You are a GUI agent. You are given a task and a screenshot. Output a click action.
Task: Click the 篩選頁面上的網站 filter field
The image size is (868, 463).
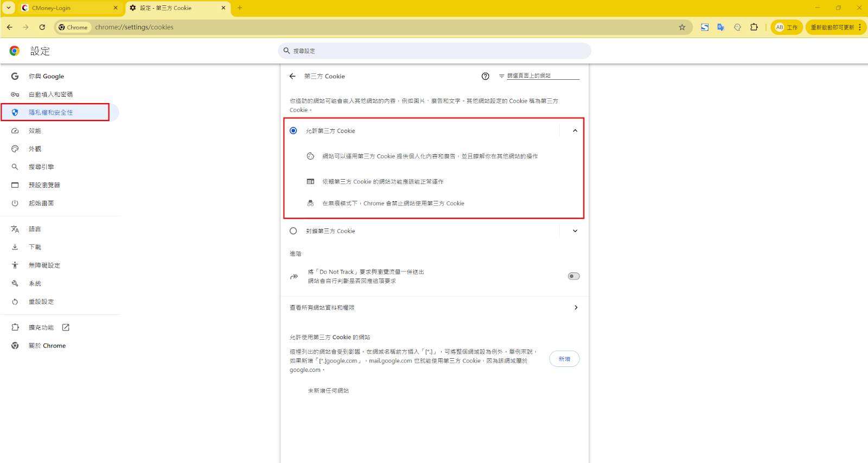tap(543, 76)
